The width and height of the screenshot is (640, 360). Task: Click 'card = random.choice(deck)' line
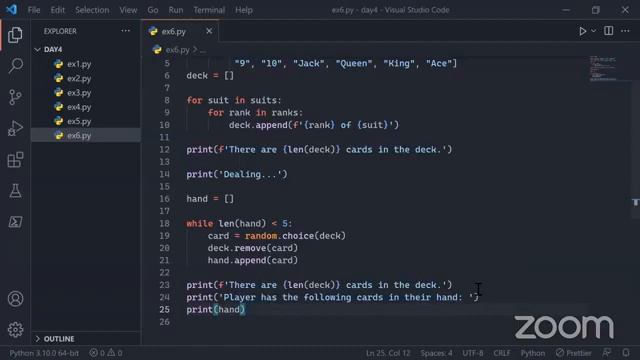click(x=277, y=236)
